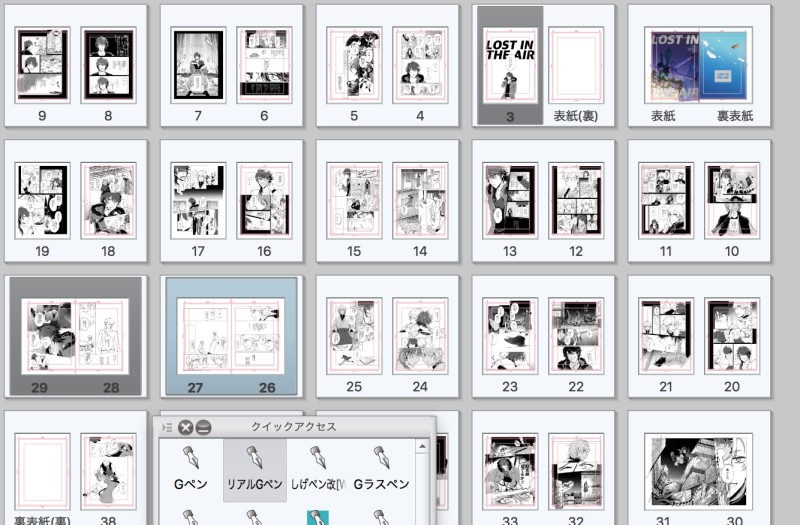Select page 17 thumbnail

pyautogui.click(x=198, y=201)
